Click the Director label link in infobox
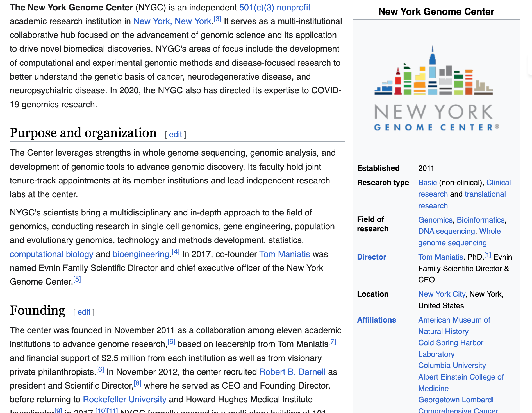This screenshot has width=532, height=413. tap(371, 257)
